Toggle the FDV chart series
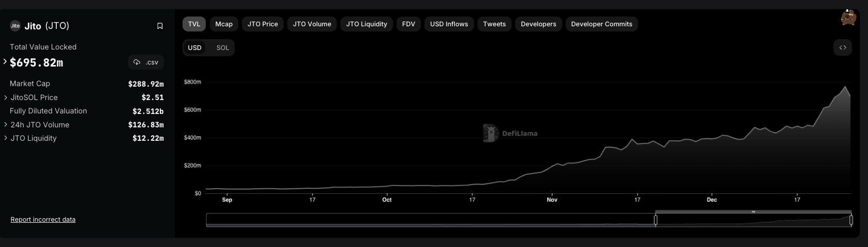Screen dimensions: 868x247 (408, 24)
